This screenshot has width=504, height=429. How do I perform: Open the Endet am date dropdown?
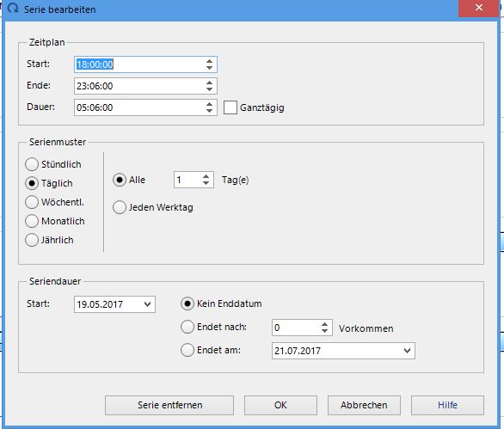coord(408,351)
